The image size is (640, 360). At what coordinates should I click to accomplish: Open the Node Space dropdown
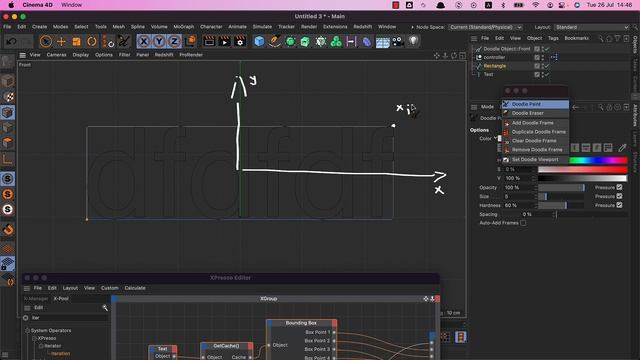(485, 27)
